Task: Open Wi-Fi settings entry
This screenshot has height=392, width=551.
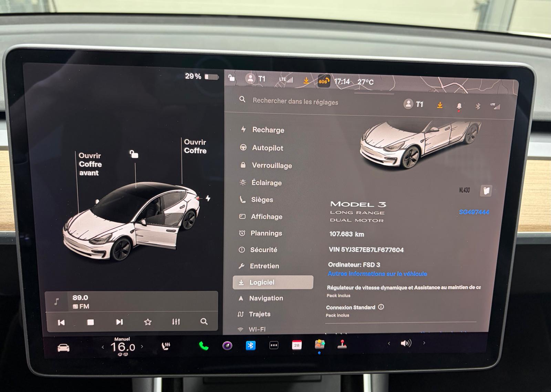Action: click(251, 329)
